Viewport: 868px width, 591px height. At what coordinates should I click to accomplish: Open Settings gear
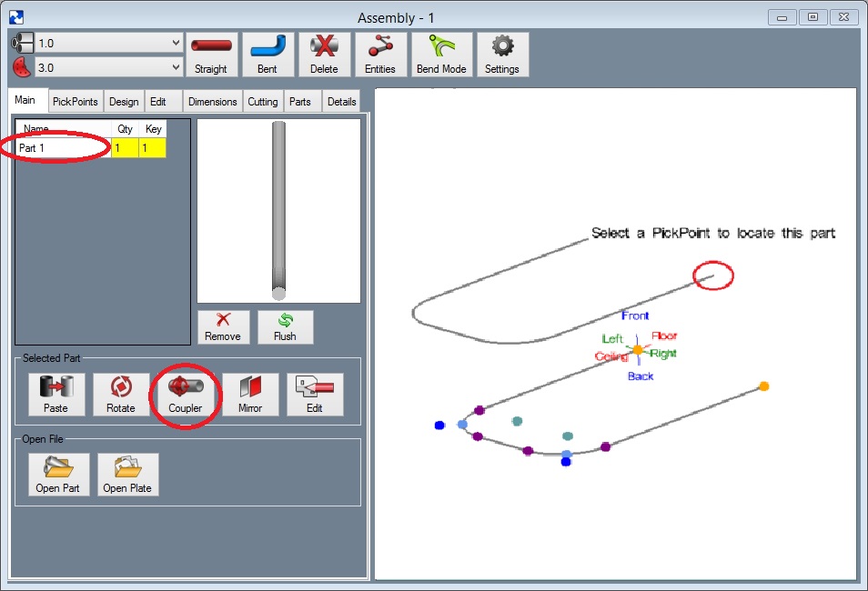[x=501, y=55]
